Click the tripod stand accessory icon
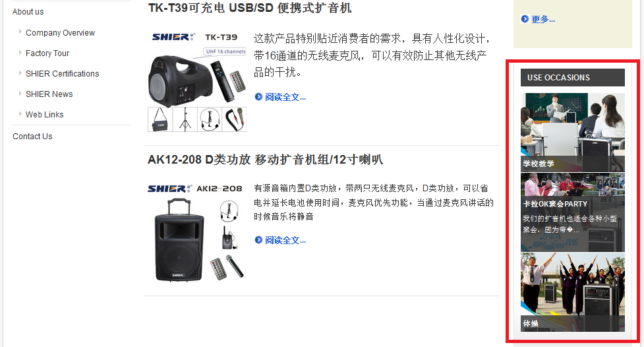The height and width of the screenshot is (347, 644). tap(185, 119)
